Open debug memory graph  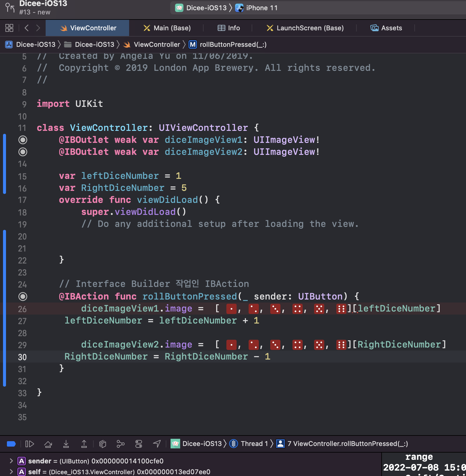point(120,444)
